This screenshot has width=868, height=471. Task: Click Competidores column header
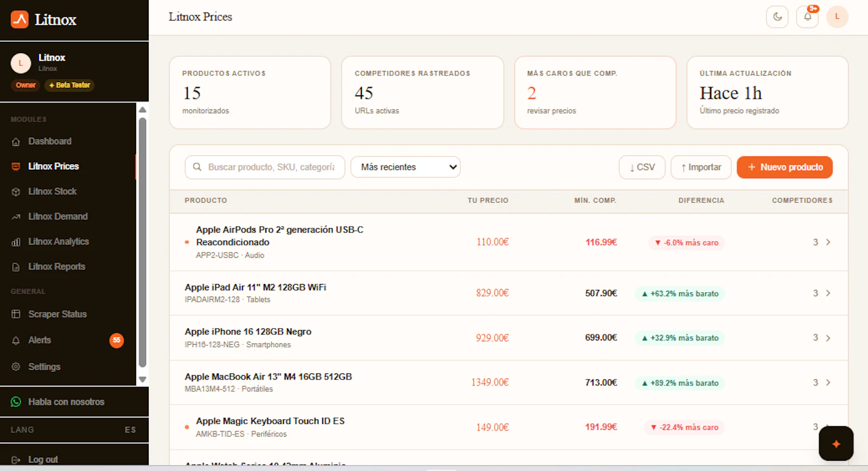point(802,201)
